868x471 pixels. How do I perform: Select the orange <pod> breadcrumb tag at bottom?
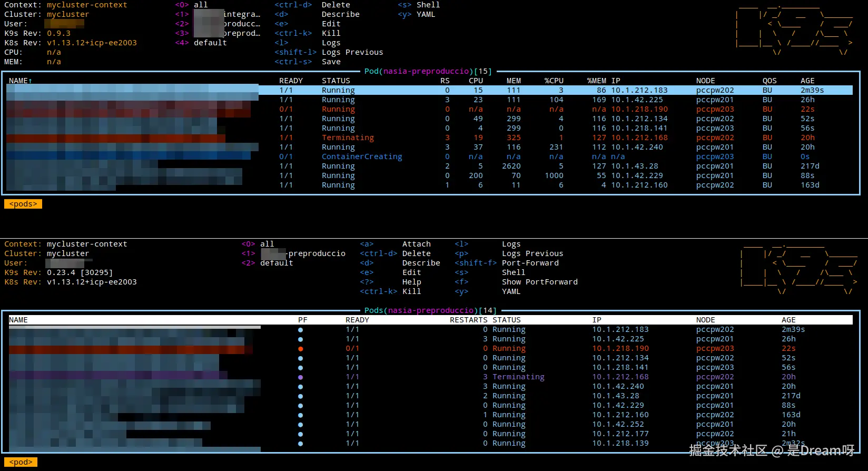(x=21, y=462)
